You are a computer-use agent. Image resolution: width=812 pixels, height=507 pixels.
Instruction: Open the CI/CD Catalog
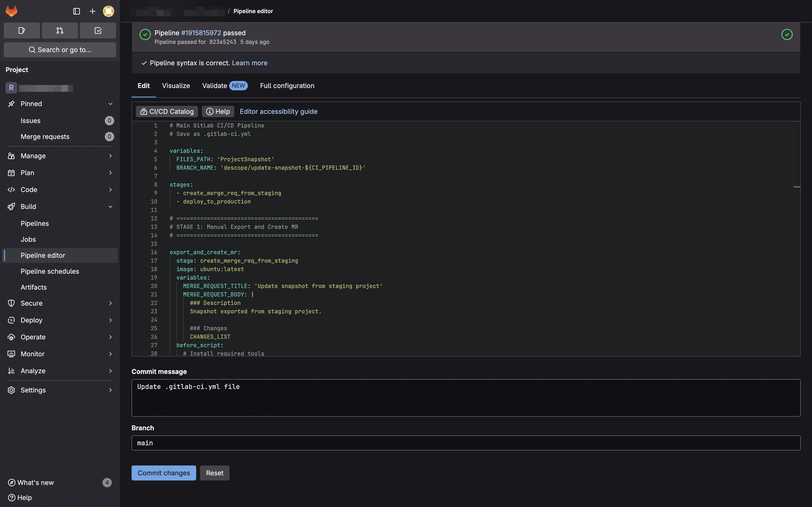pos(166,111)
